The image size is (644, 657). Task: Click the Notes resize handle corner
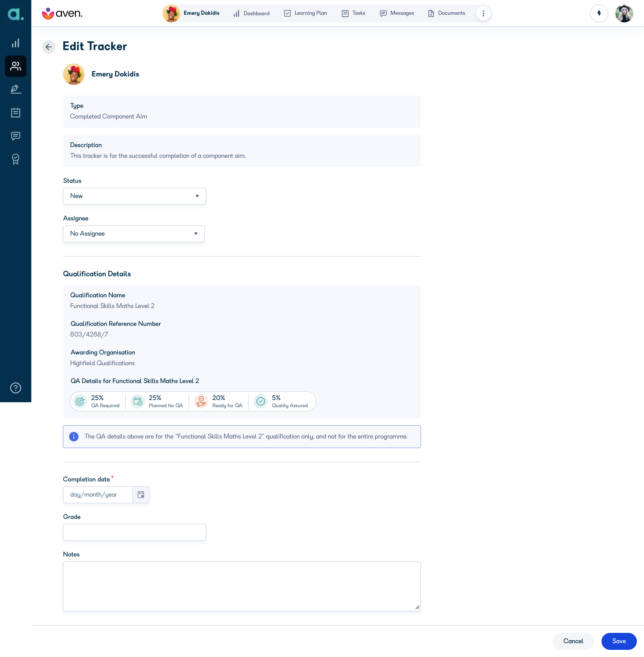click(417, 607)
